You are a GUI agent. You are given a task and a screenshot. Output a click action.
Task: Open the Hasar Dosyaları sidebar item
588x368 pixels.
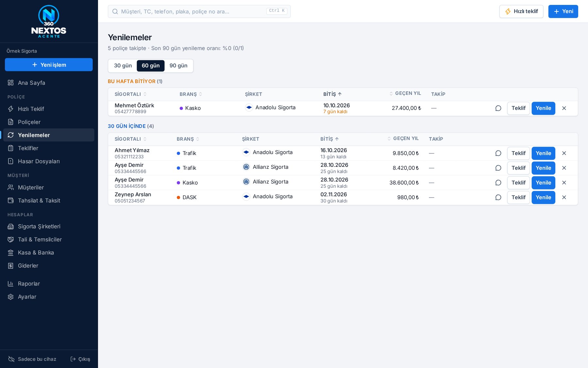pyautogui.click(x=49, y=161)
